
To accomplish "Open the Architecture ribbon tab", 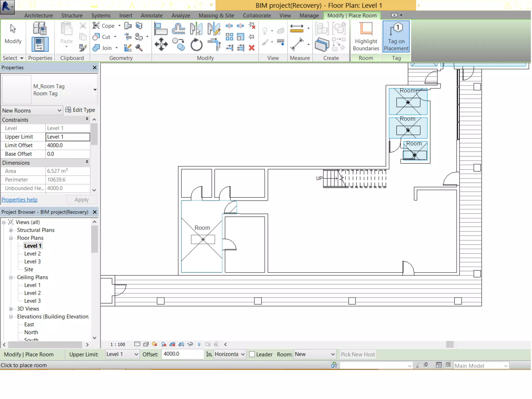I will pyautogui.click(x=38, y=15).
